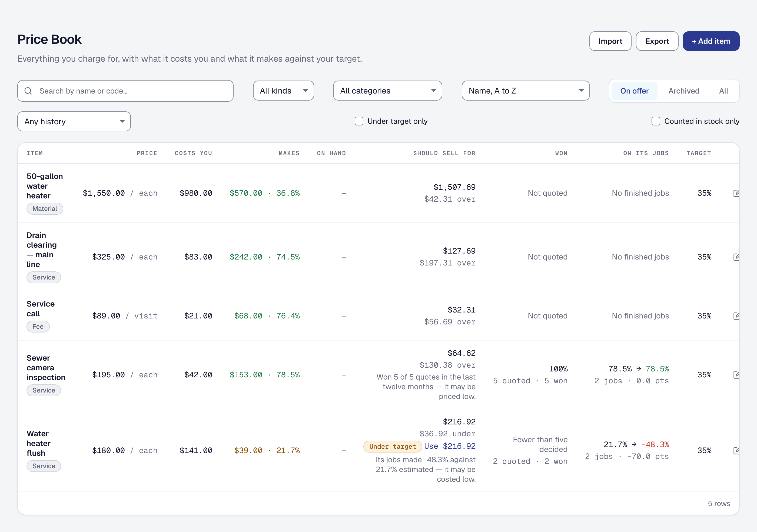Click edit icon for Water heater flush
Image resolution: width=757 pixels, height=532 pixels.
736,450
